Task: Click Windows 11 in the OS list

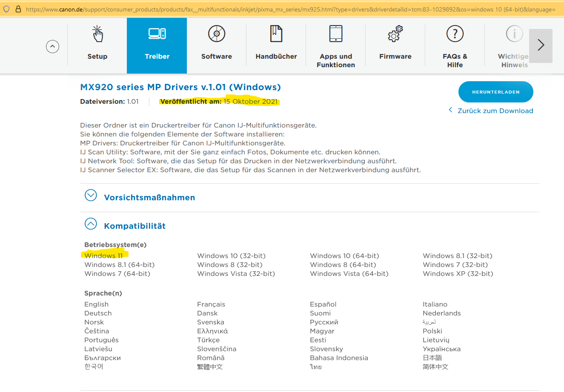Action: pos(103,256)
